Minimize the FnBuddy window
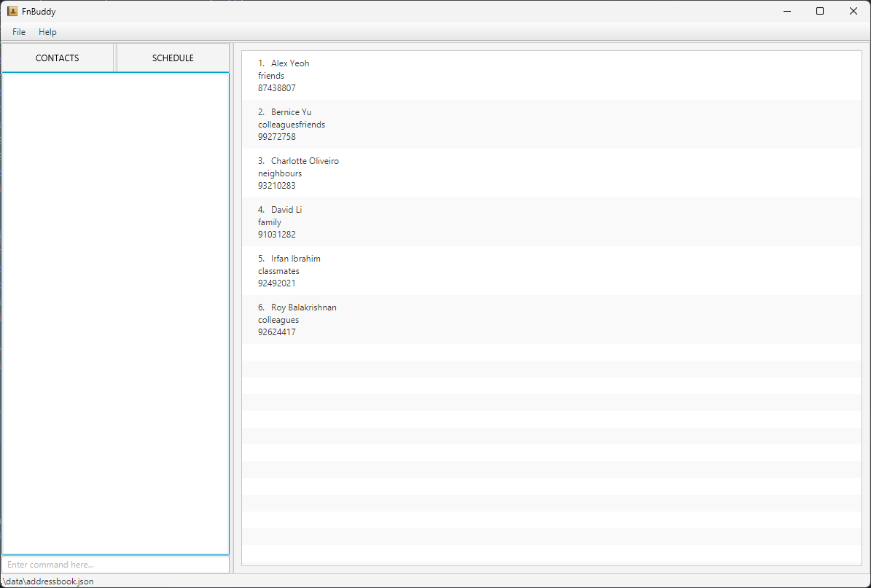Screen dimensions: 871x588 coord(786,11)
